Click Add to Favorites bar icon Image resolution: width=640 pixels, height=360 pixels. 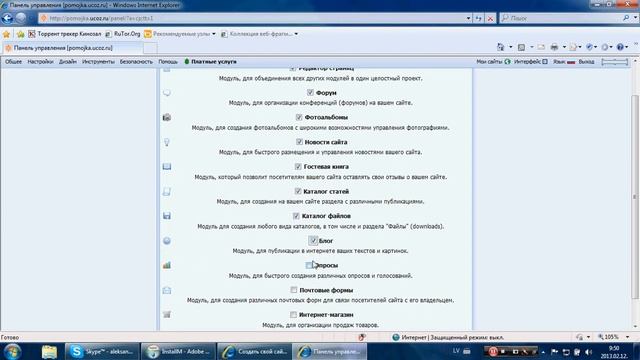coord(20,34)
